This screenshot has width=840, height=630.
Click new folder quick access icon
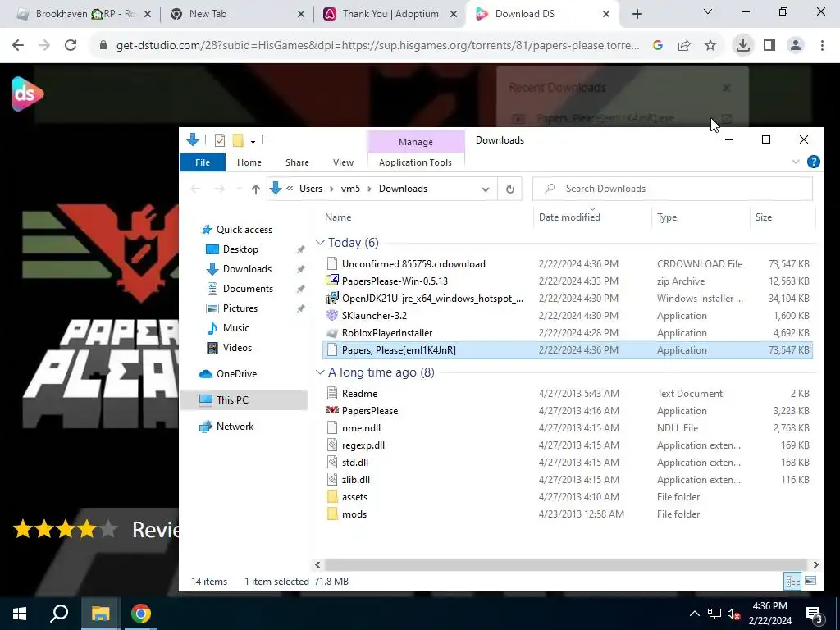click(x=238, y=140)
